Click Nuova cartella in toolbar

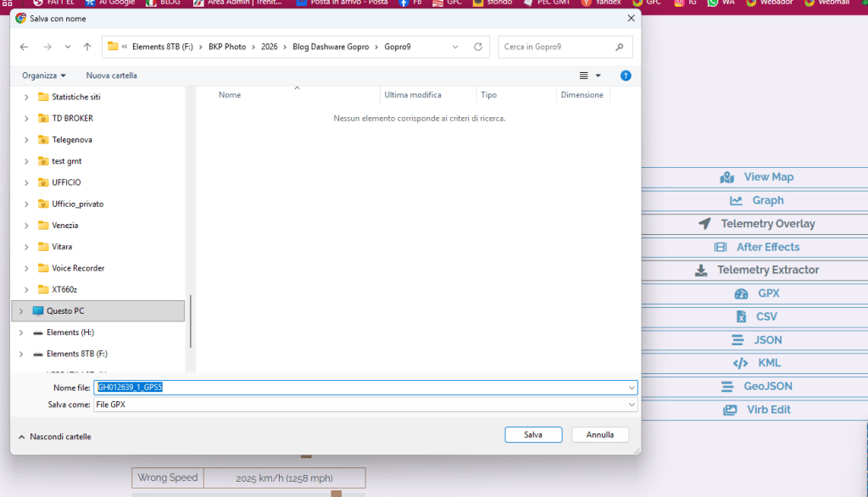(111, 75)
